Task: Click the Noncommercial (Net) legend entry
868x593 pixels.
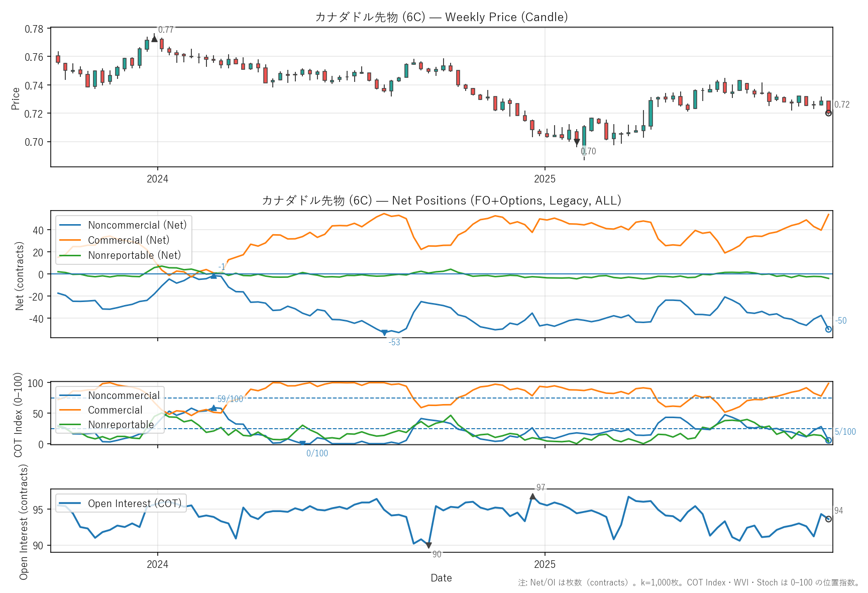Action: [x=137, y=225]
